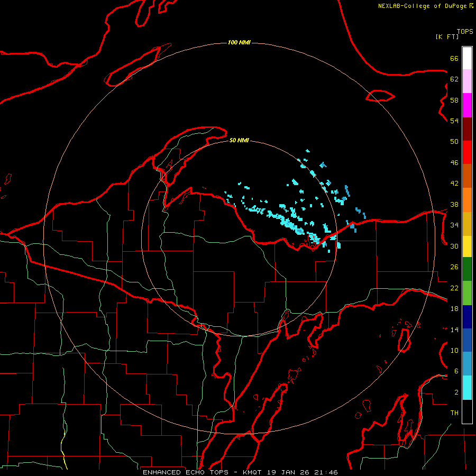Click the legend value '38'
The height and width of the screenshot is (476, 476).
(x=454, y=204)
